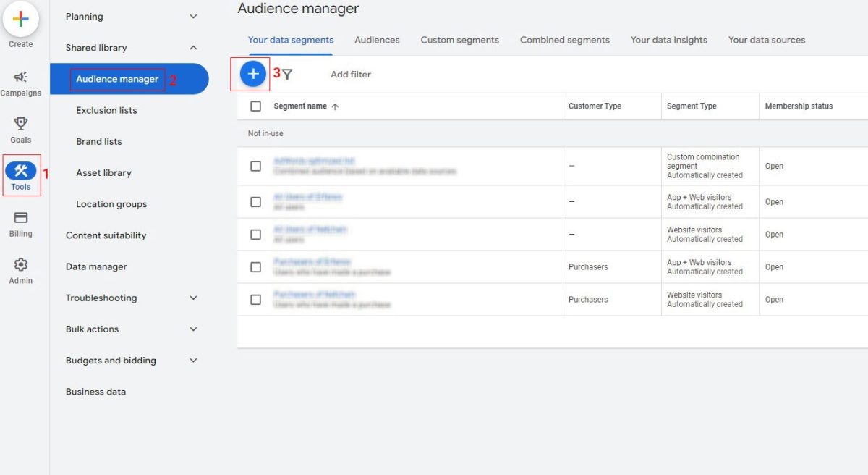This screenshot has height=475, width=868.
Task: Open Goals trophy icon
Action: tap(21, 124)
